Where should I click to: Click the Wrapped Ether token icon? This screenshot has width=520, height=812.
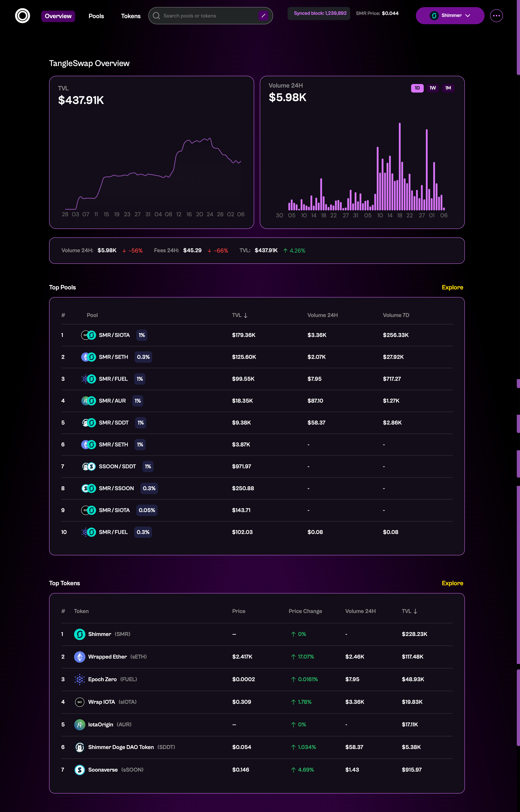click(80, 657)
